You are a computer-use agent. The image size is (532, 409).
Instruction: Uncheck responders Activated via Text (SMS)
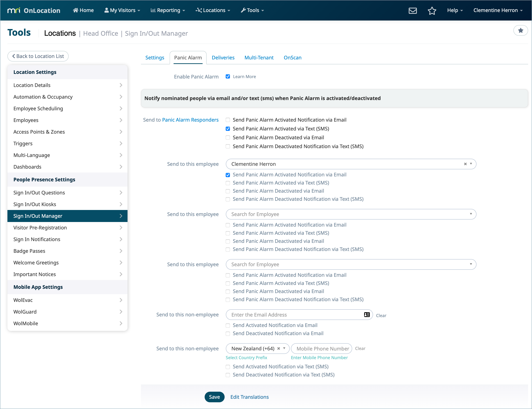click(227, 129)
